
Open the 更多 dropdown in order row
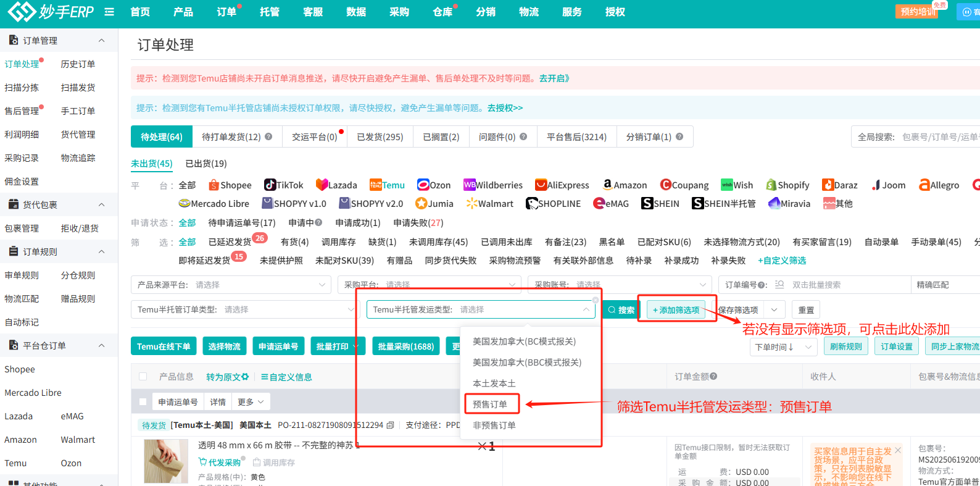coord(251,402)
